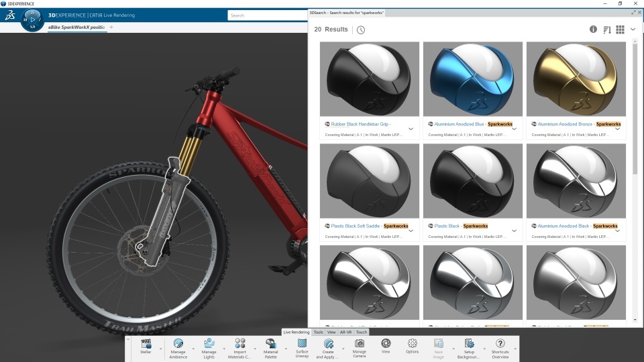644x362 pixels.
Task: Open Manage Lights tool
Action: click(x=209, y=343)
